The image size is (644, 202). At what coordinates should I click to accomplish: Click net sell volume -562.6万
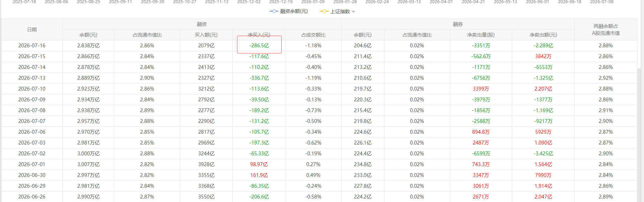[x=481, y=56]
